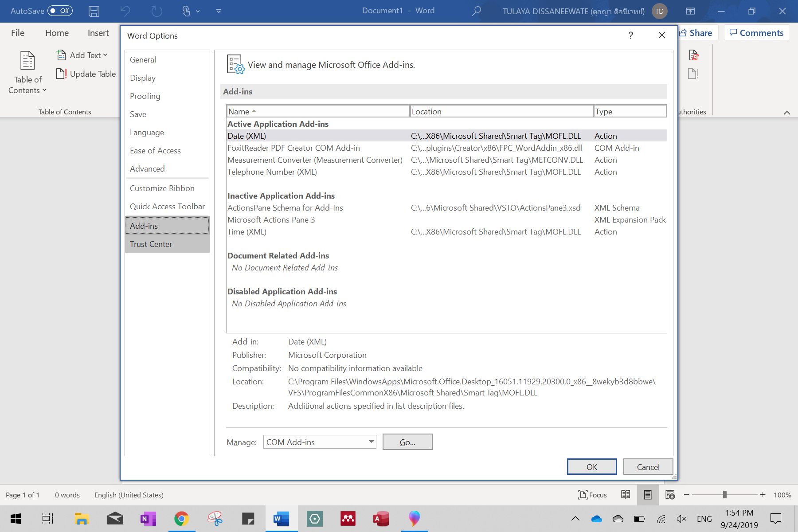Select ActionsPane Schema for Add-Ins row
798x532 pixels.
pos(446,208)
